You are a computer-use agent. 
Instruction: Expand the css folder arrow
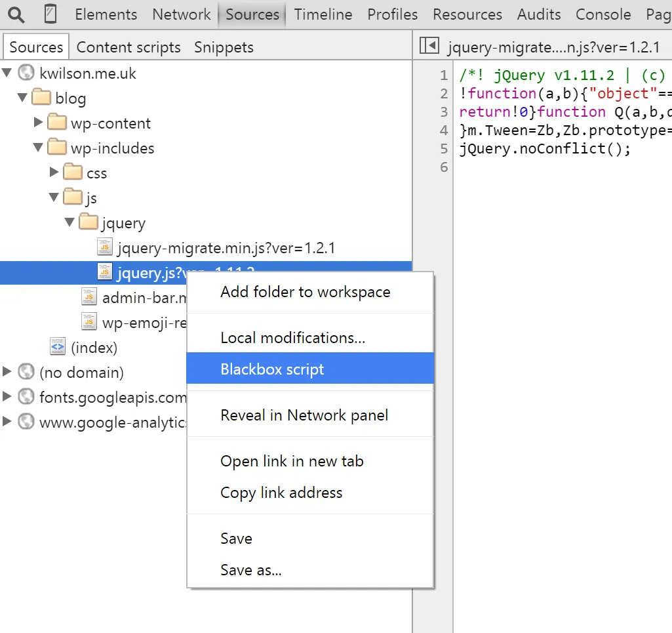click(x=54, y=173)
